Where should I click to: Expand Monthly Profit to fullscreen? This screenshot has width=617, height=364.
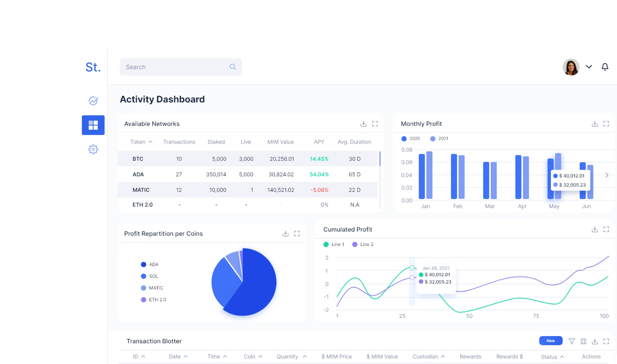pyautogui.click(x=607, y=124)
